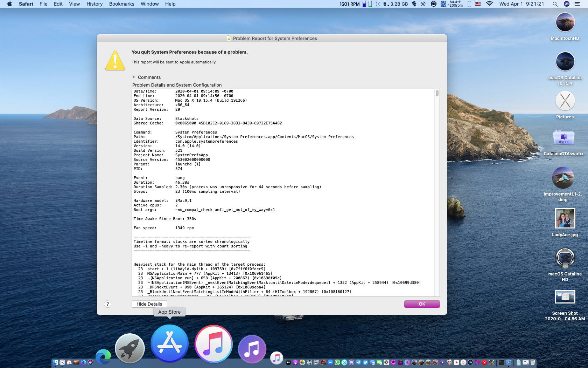
Task: Open the Apple menu
Action: [9, 4]
